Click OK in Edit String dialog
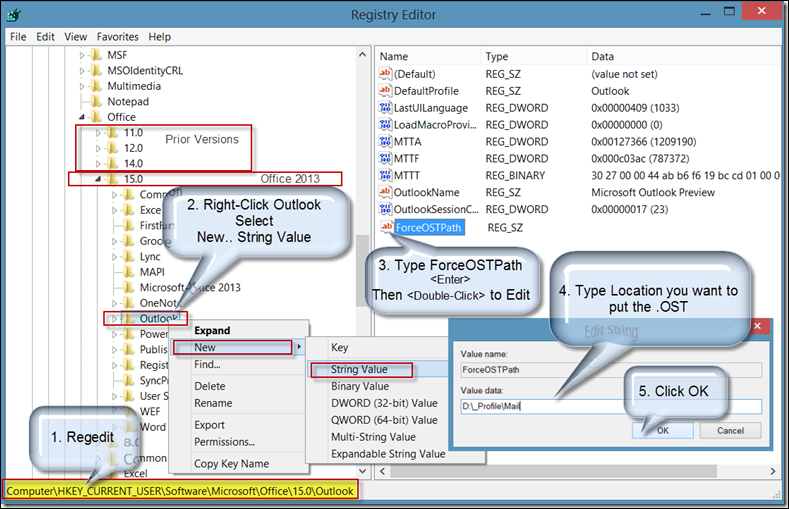The width and height of the screenshot is (789, 509). pyautogui.click(x=663, y=431)
